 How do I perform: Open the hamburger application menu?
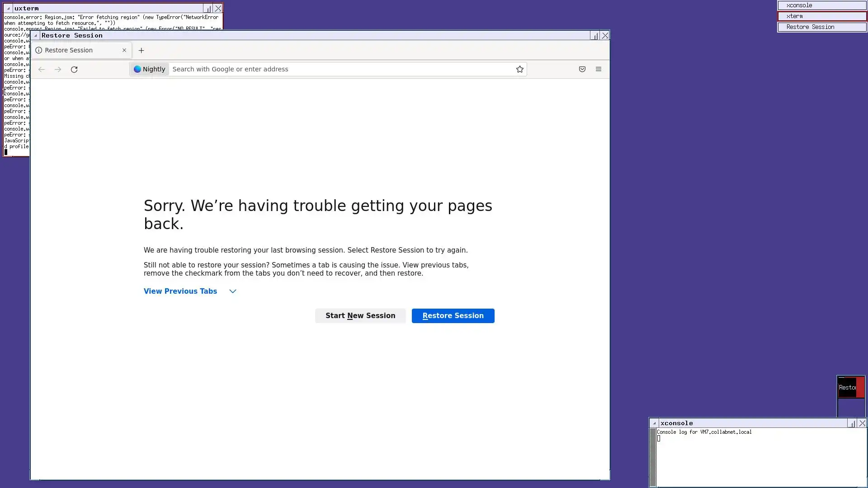(599, 69)
